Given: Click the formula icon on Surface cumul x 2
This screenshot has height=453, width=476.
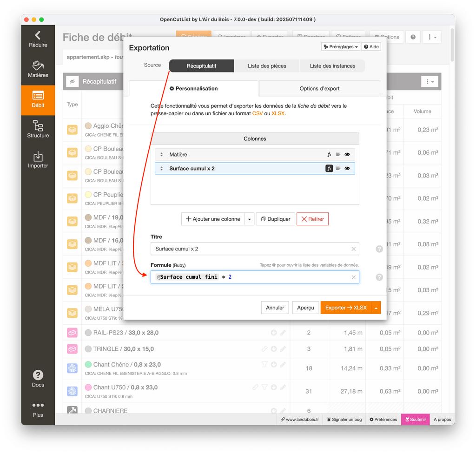Looking at the screenshot, I should 329,168.
